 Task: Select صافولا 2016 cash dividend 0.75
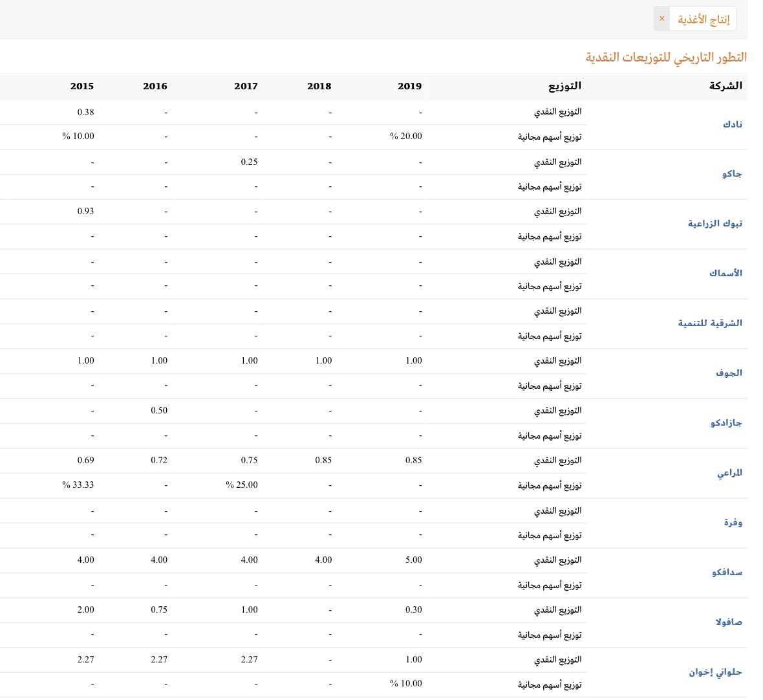tap(159, 609)
